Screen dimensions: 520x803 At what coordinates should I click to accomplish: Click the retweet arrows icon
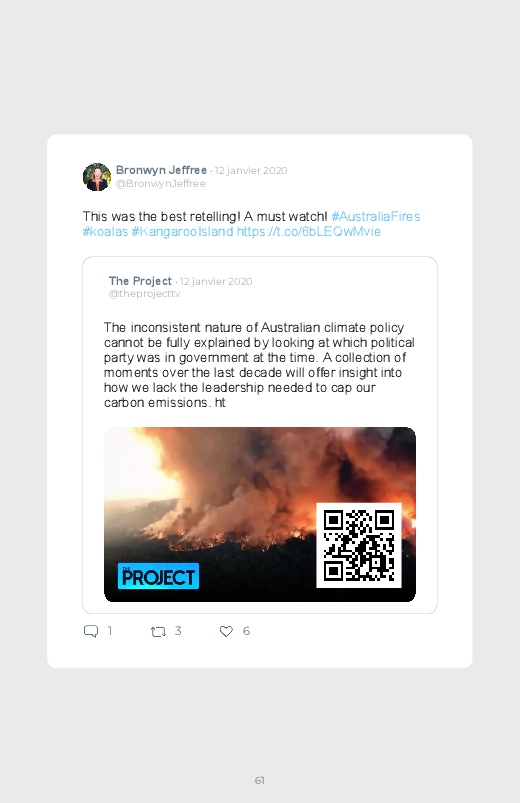coord(158,632)
